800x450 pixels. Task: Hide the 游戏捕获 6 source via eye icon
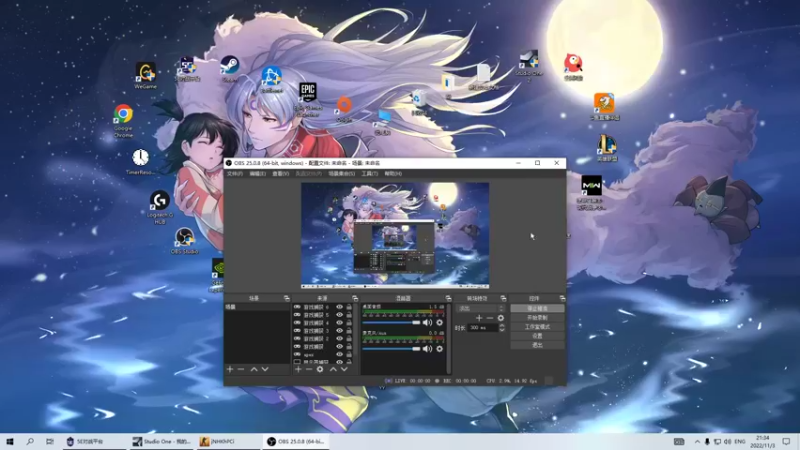coord(339,307)
